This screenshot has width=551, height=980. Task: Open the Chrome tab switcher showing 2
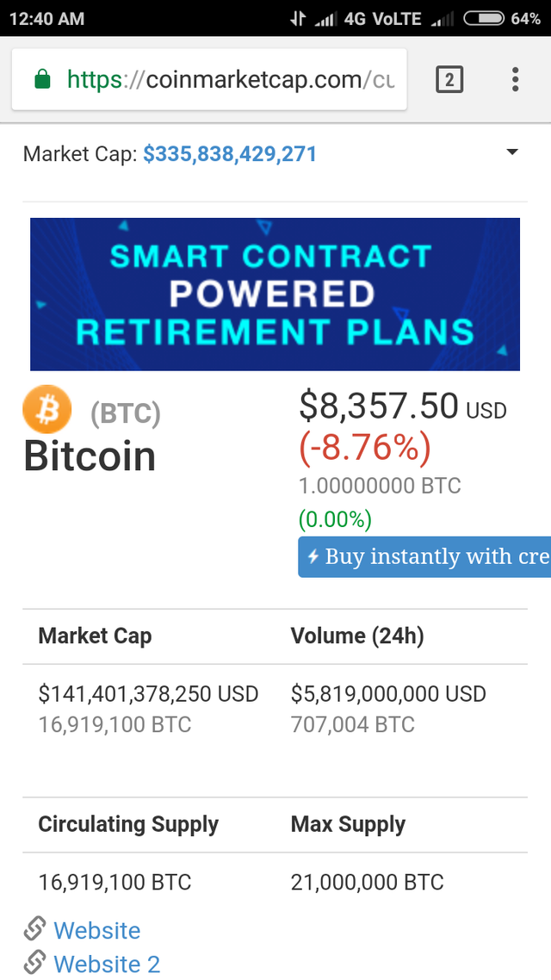pos(449,80)
